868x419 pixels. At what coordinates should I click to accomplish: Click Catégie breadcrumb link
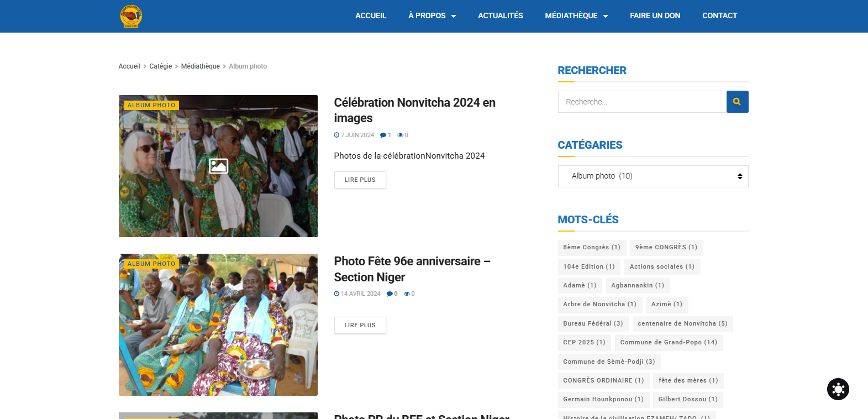(x=161, y=66)
